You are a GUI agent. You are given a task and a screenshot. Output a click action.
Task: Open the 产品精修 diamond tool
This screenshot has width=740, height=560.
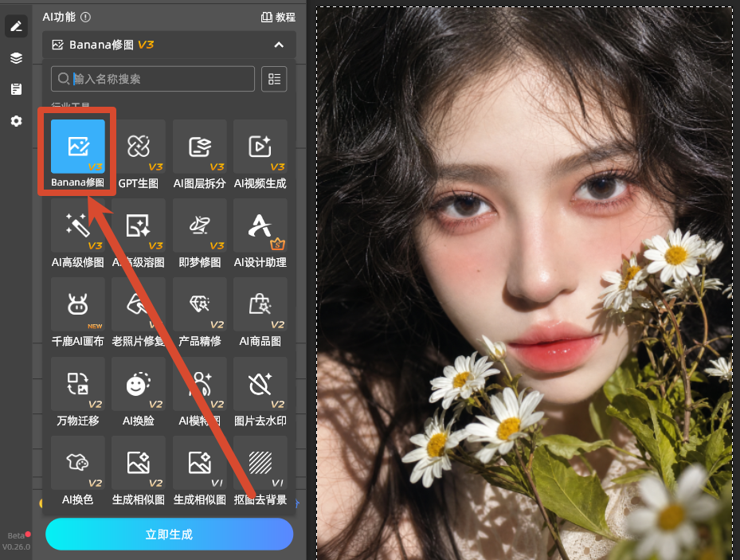click(200, 312)
